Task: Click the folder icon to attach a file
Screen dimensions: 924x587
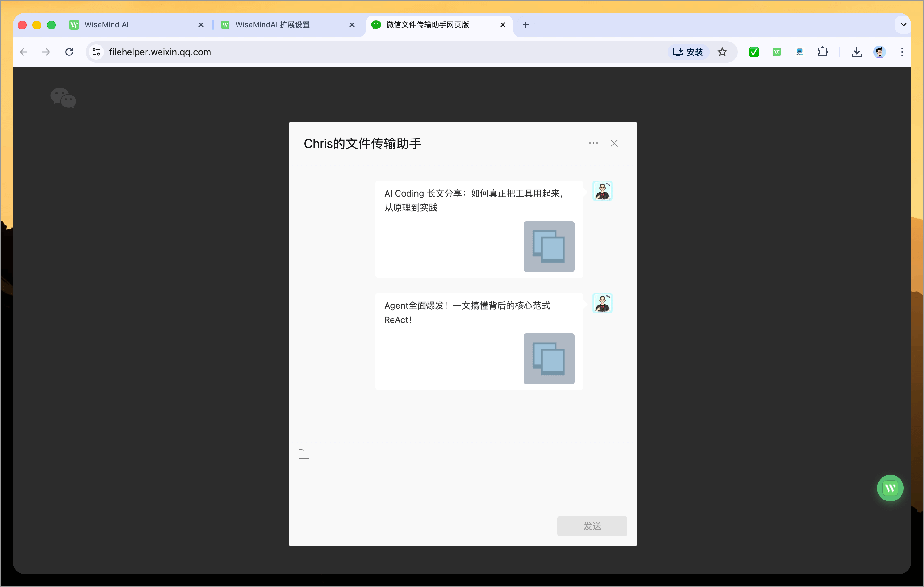Action: pos(304,454)
